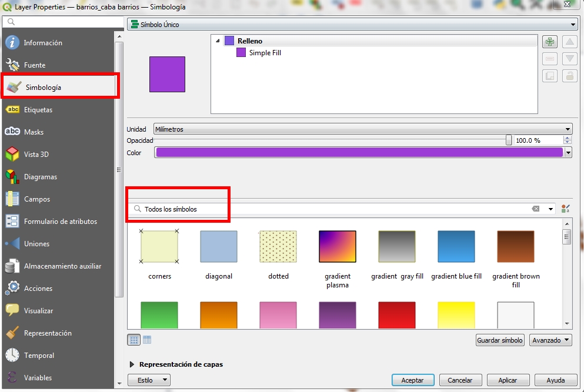
Task: Choose the diagonal symbol thumbnail
Action: [x=219, y=246]
